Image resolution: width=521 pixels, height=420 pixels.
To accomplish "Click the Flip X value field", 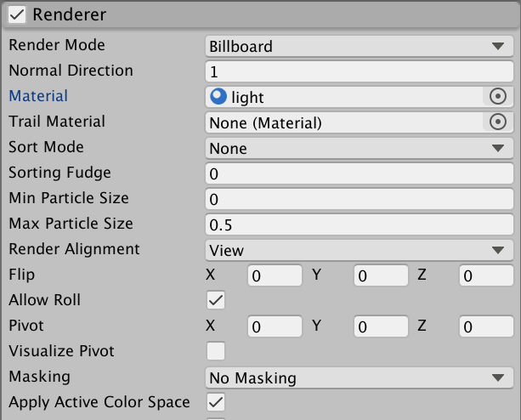I will [275, 275].
